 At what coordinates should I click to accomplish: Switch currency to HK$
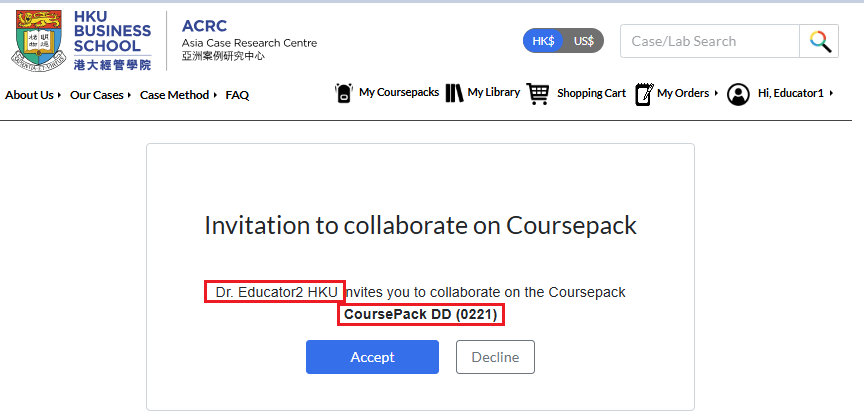[x=543, y=41]
